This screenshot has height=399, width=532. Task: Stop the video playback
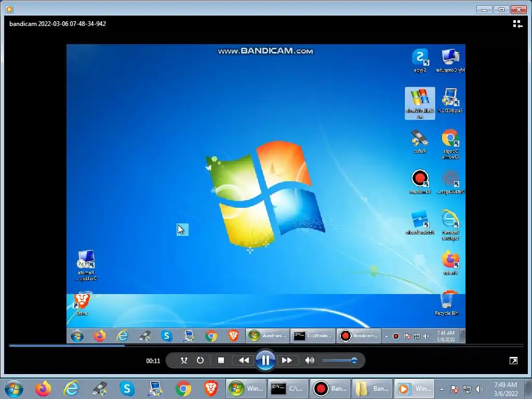pyautogui.click(x=221, y=361)
